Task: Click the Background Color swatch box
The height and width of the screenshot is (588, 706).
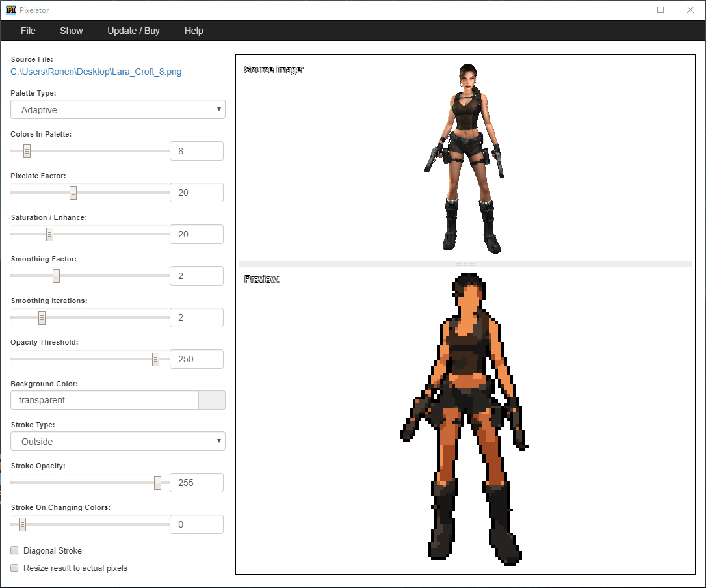Action: (212, 400)
